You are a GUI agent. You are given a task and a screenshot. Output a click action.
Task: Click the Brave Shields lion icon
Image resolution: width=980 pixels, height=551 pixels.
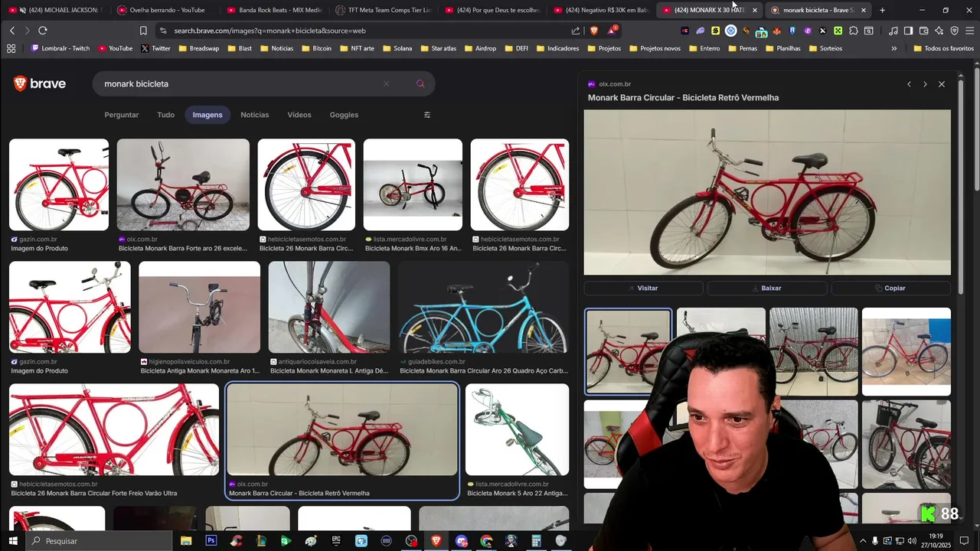tap(594, 31)
